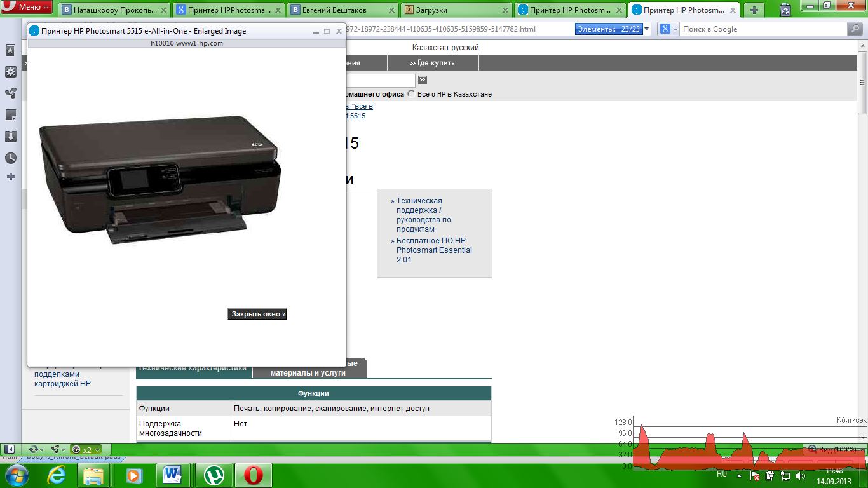This screenshot has height=488, width=868.
Task: Launch Internet Explorer from taskbar
Action: 57,475
